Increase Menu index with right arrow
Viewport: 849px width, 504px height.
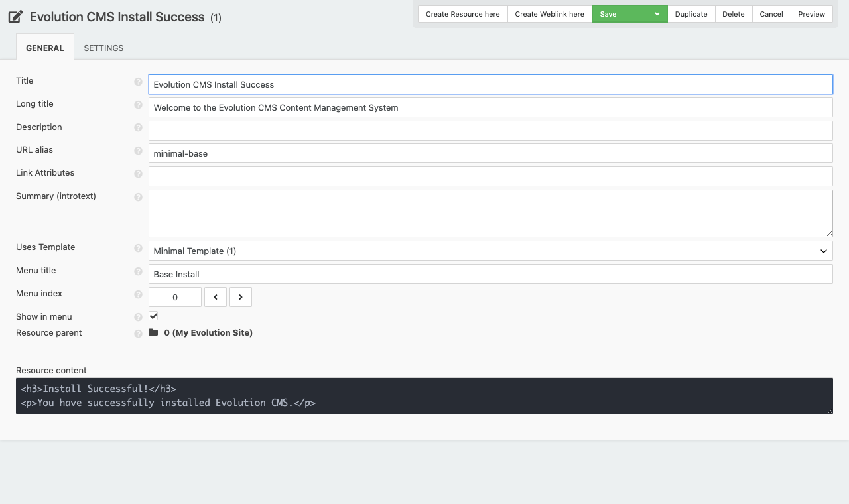coord(241,297)
